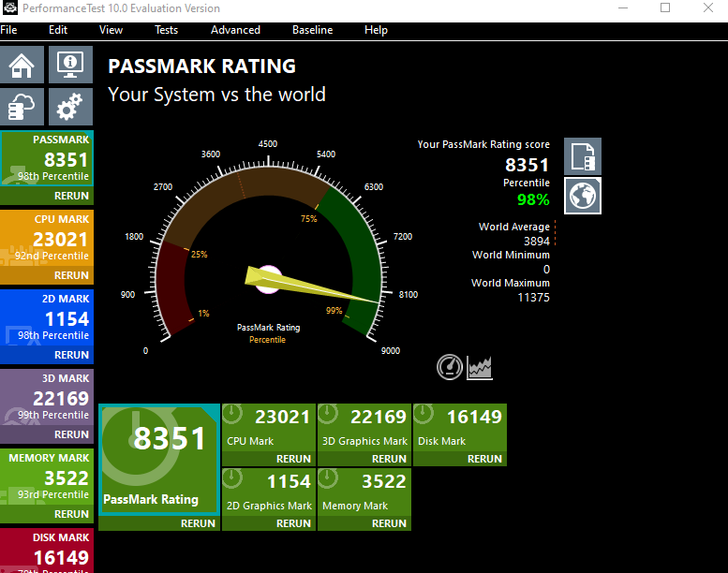Rerun the Memory Mark test in sidebar
Screen dimensions: 728x573
click(x=71, y=514)
